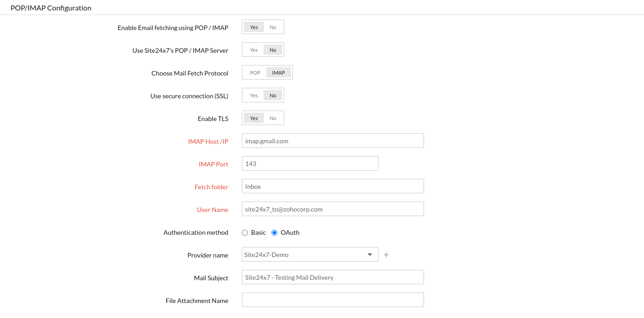
Task: Choose OAuth as authentication method
Action: pyautogui.click(x=274, y=232)
